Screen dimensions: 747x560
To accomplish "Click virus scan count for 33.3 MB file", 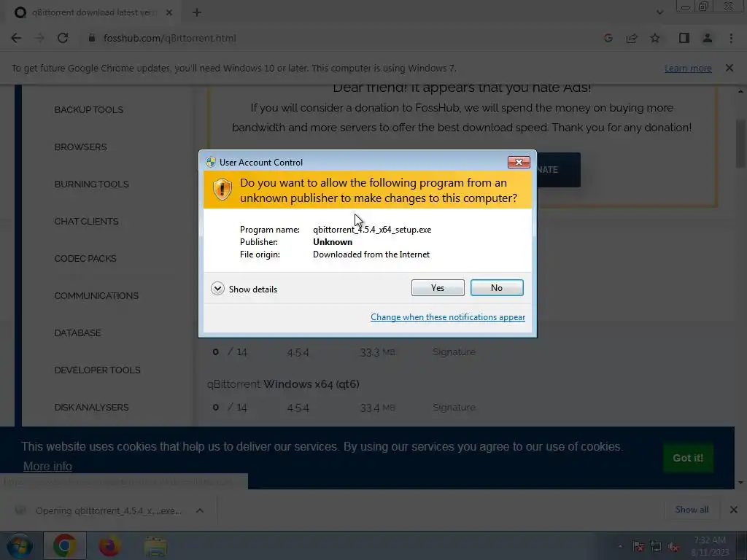I will pyautogui.click(x=230, y=352).
